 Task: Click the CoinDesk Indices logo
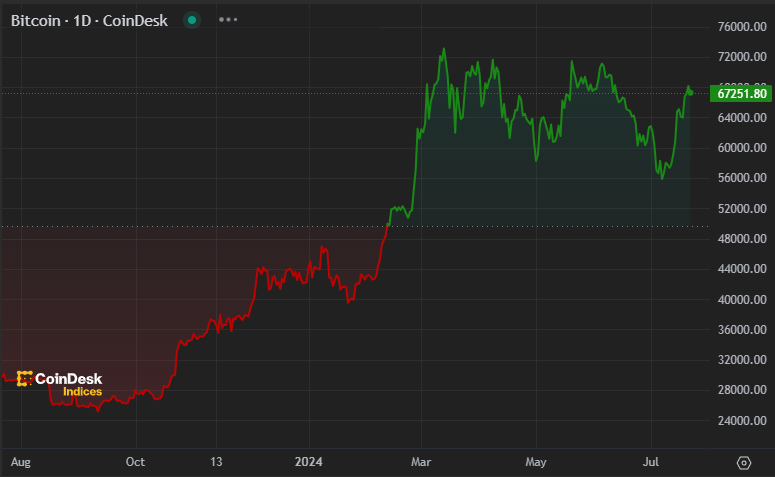pos(59,384)
